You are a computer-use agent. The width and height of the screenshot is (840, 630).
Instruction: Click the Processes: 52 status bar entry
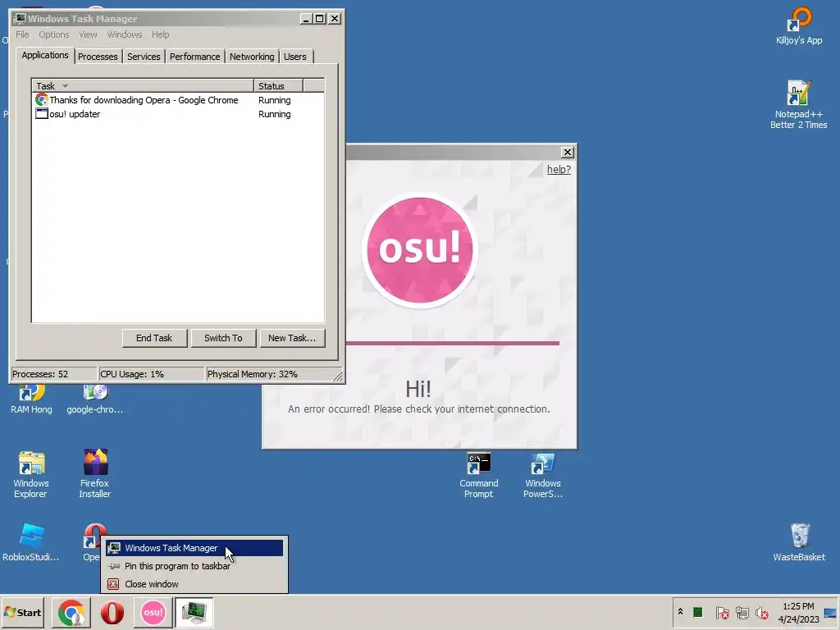[x=53, y=374]
